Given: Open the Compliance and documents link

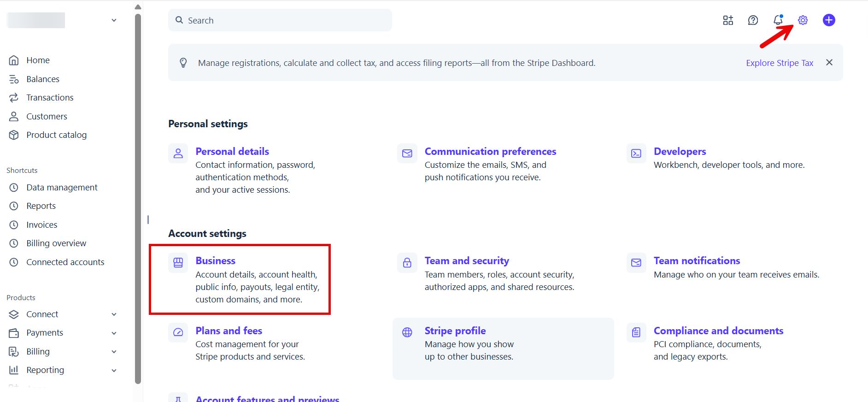Looking at the screenshot, I should tap(718, 331).
